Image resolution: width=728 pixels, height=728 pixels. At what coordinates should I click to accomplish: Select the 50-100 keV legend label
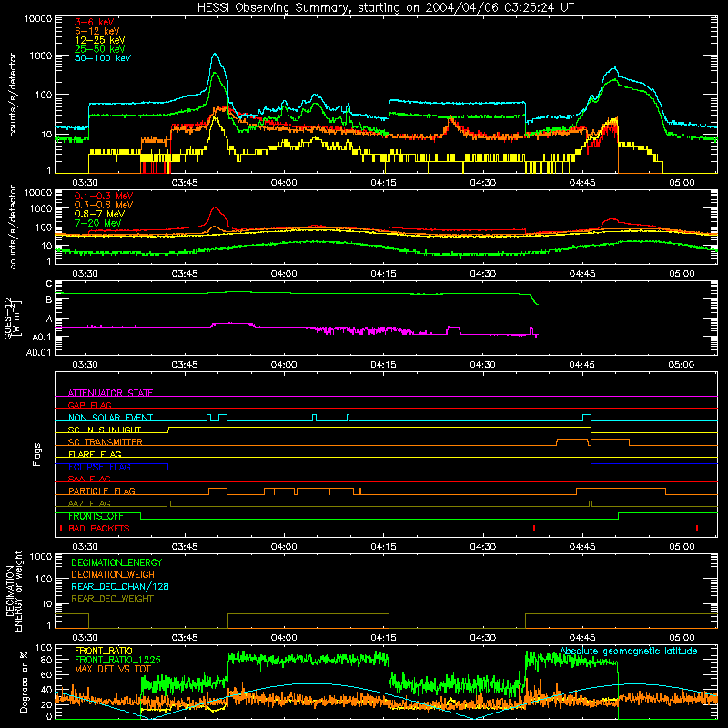click(103, 58)
